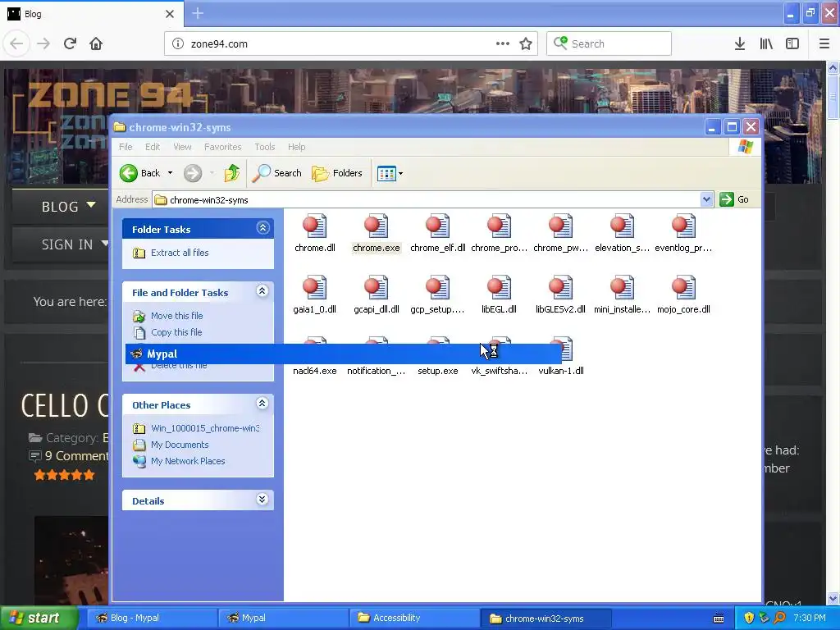Toggle the Folders pane button
Image resolution: width=840 pixels, height=630 pixels.
pyautogui.click(x=337, y=173)
